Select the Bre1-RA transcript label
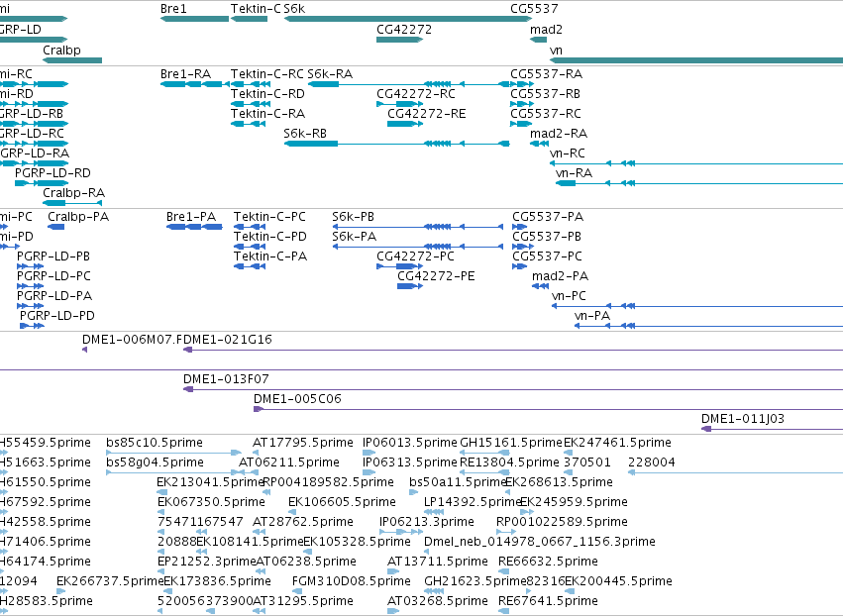 [x=185, y=73]
